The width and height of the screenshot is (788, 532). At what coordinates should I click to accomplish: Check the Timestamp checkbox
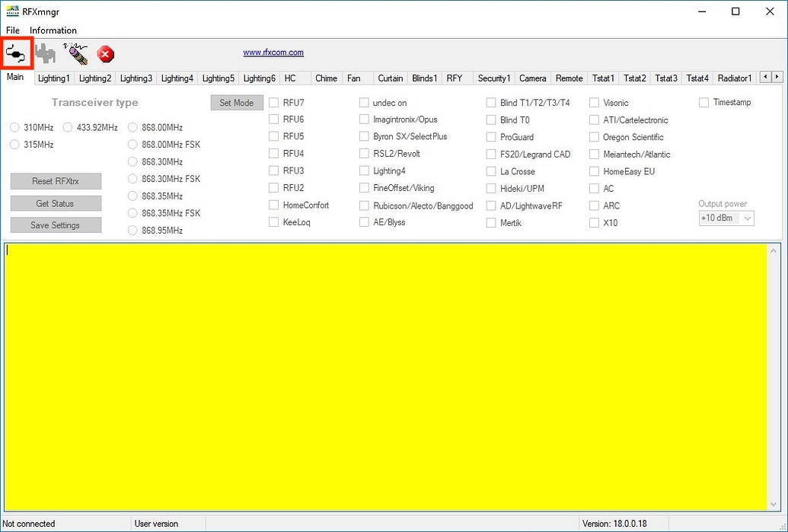coord(703,102)
